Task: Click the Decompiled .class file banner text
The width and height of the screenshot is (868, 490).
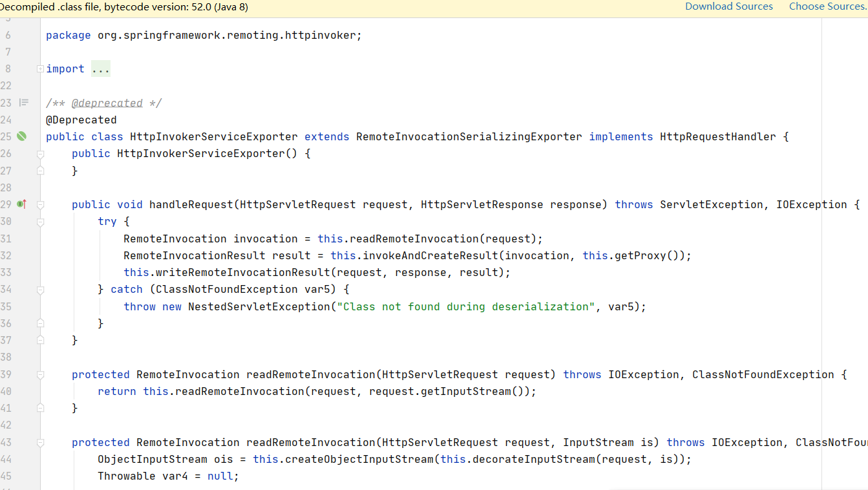Action: point(124,7)
